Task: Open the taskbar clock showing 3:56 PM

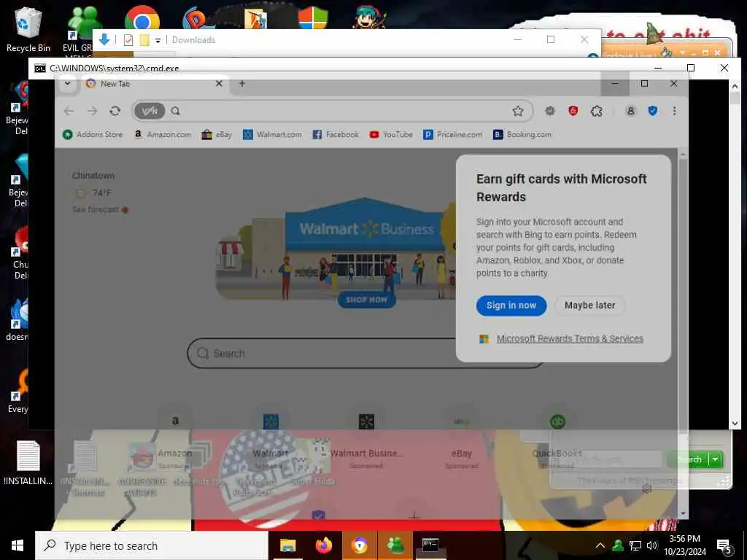Action: pos(685,545)
